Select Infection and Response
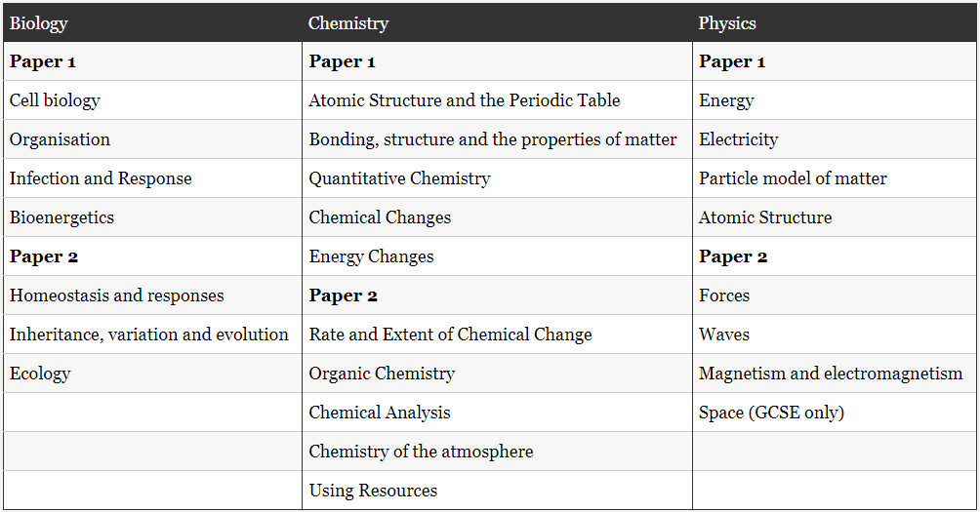The height and width of the screenshot is (512, 980). [x=101, y=178]
